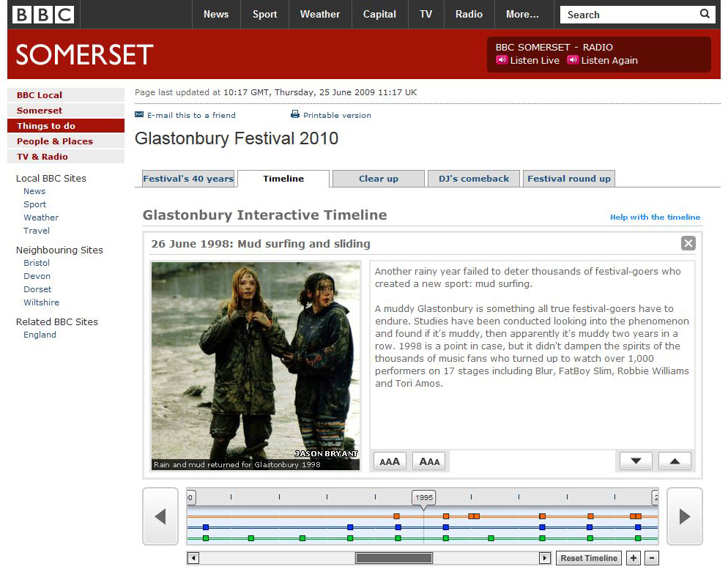
Task: Zoom out timeline with minus button
Action: 652,558
